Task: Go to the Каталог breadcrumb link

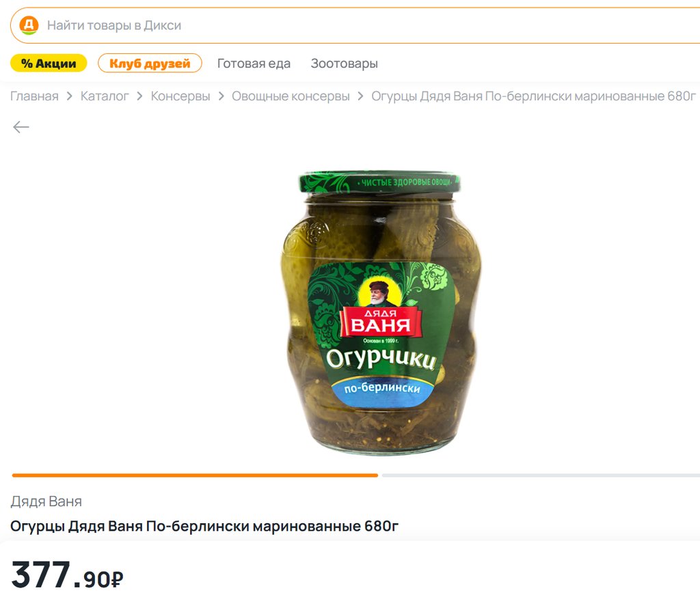Action: pos(105,96)
